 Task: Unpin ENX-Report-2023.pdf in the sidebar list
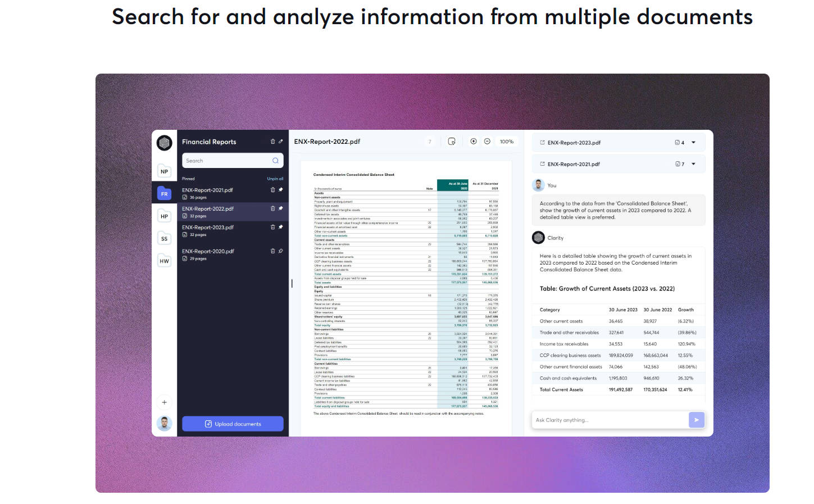pos(280,227)
